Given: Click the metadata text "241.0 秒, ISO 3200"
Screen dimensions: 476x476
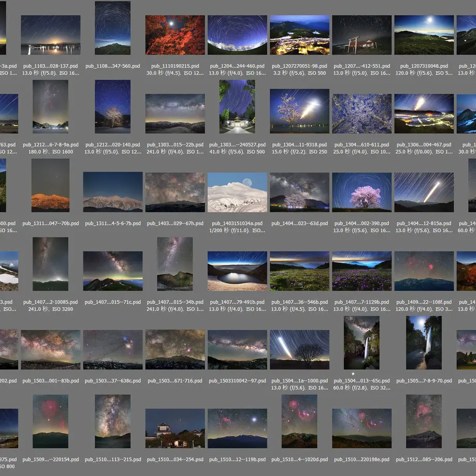Looking at the screenshot, I should point(51,309).
